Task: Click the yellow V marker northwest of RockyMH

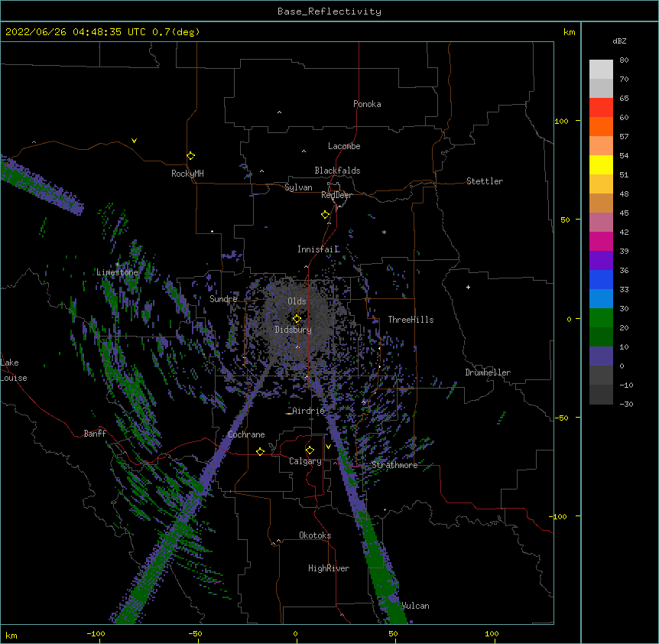Action: 134,141
